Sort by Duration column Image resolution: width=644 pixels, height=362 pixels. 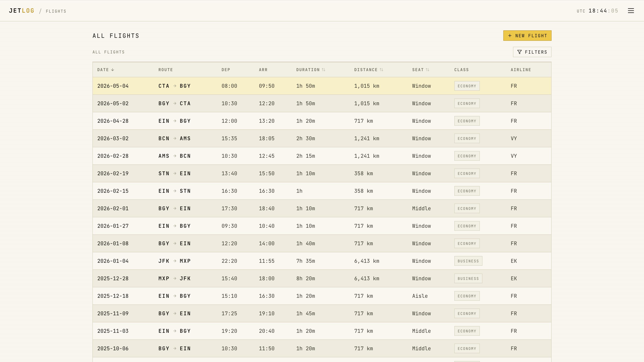tap(310, 70)
